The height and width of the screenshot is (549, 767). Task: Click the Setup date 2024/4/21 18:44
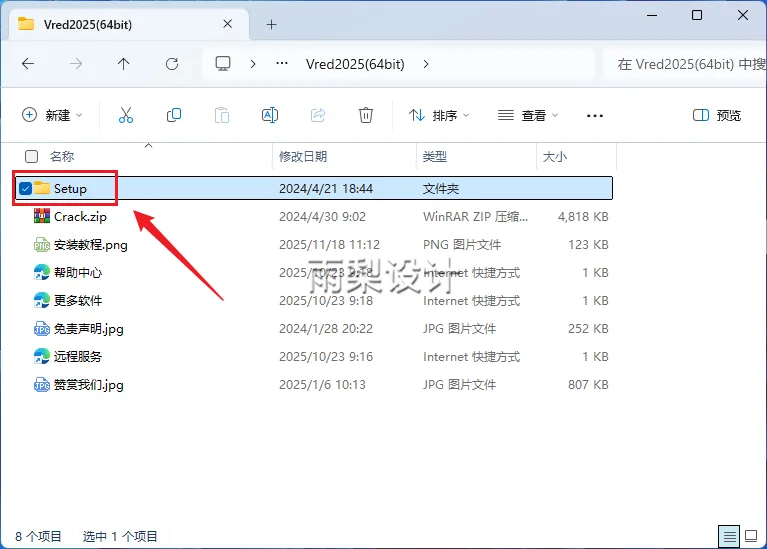coord(326,188)
